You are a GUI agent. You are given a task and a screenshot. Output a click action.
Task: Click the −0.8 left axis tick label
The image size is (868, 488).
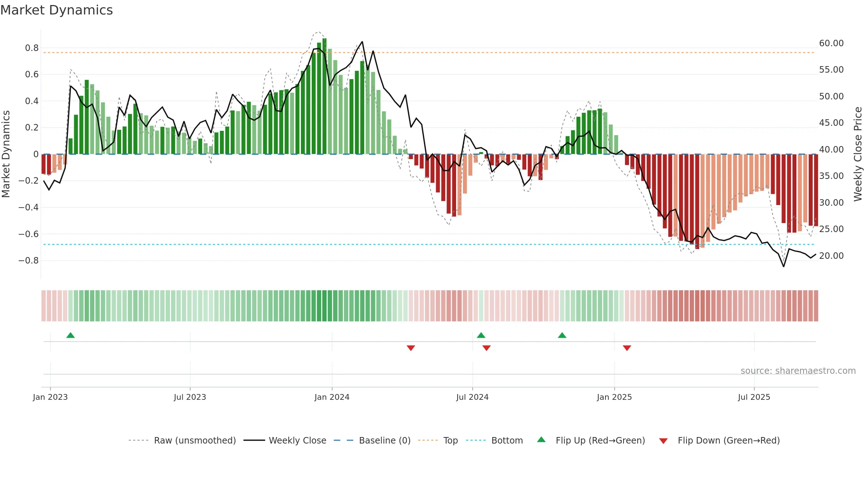29,260
